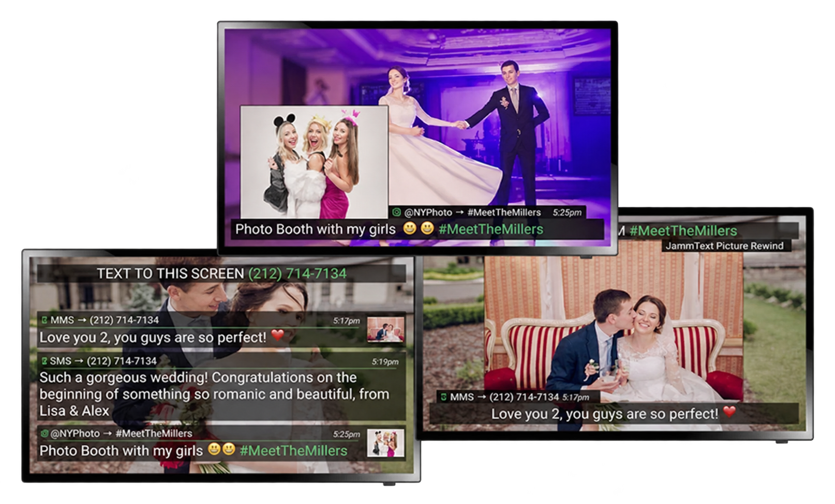Viewport: 835px width, 504px height.
Task: Click 'MMS → (212) 714-7134' on right screen
Action: tap(504, 397)
